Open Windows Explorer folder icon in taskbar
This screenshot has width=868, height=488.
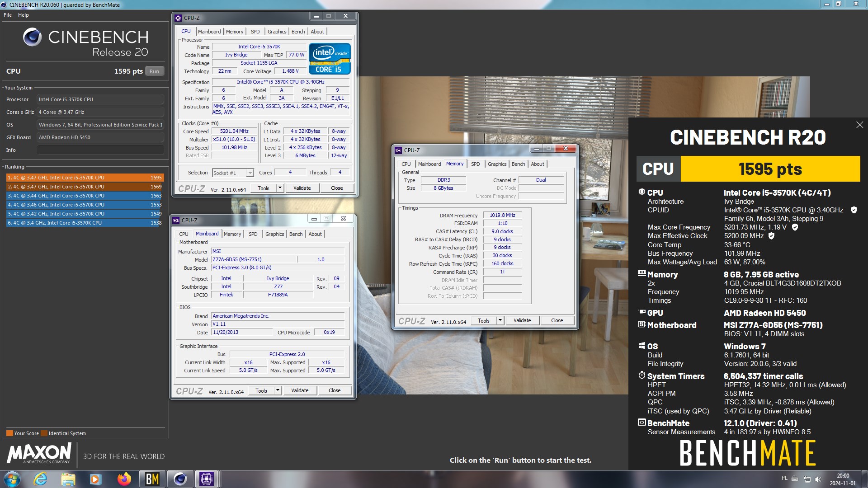click(x=68, y=479)
